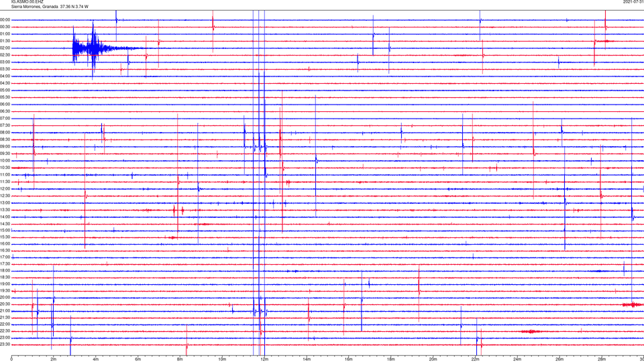644x362 pixels.
Task: Select the 23:30 trace label
Action: tap(5, 344)
